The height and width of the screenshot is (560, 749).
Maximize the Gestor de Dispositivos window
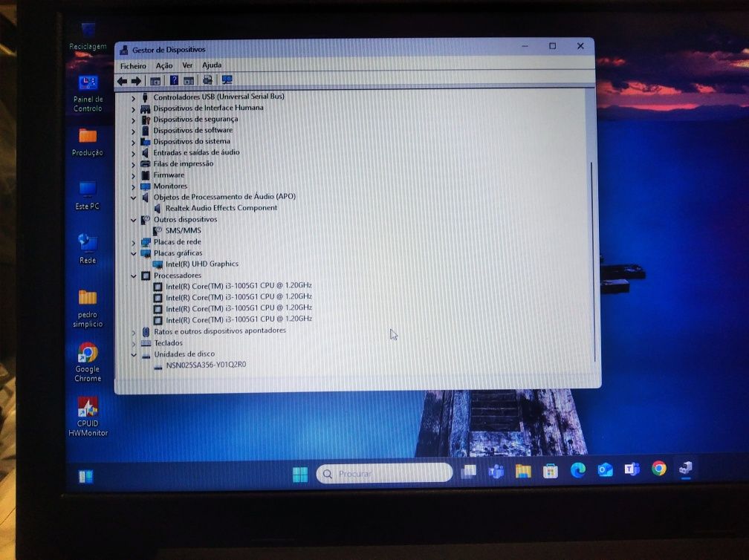(553, 46)
